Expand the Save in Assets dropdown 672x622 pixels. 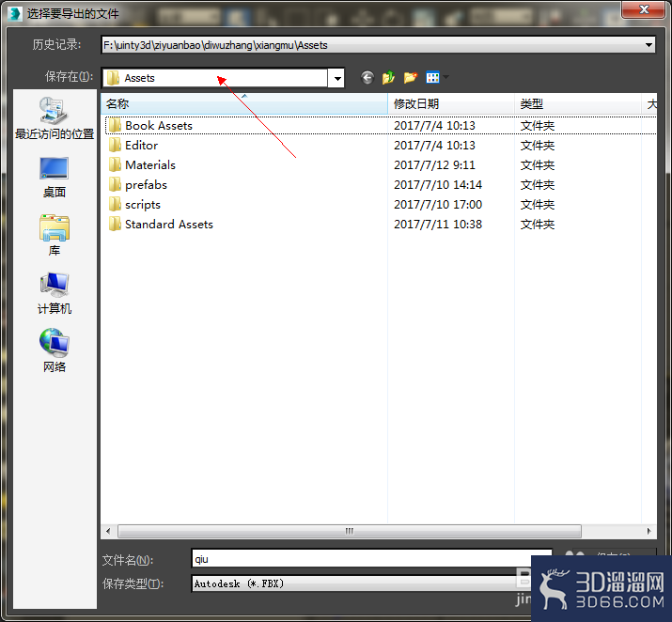coord(337,78)
